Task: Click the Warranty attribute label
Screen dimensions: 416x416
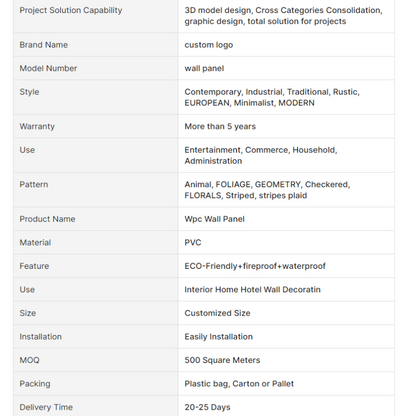Action: tap(37, 127)
